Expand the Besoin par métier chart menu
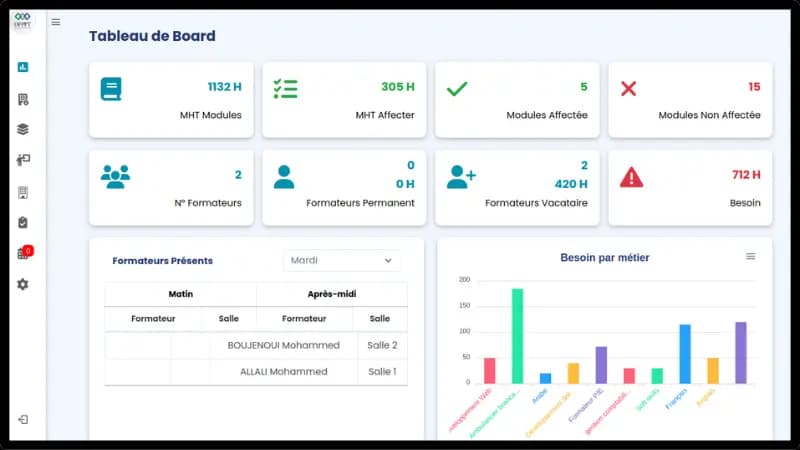This screenshot has width=800, height=450. 750,257
